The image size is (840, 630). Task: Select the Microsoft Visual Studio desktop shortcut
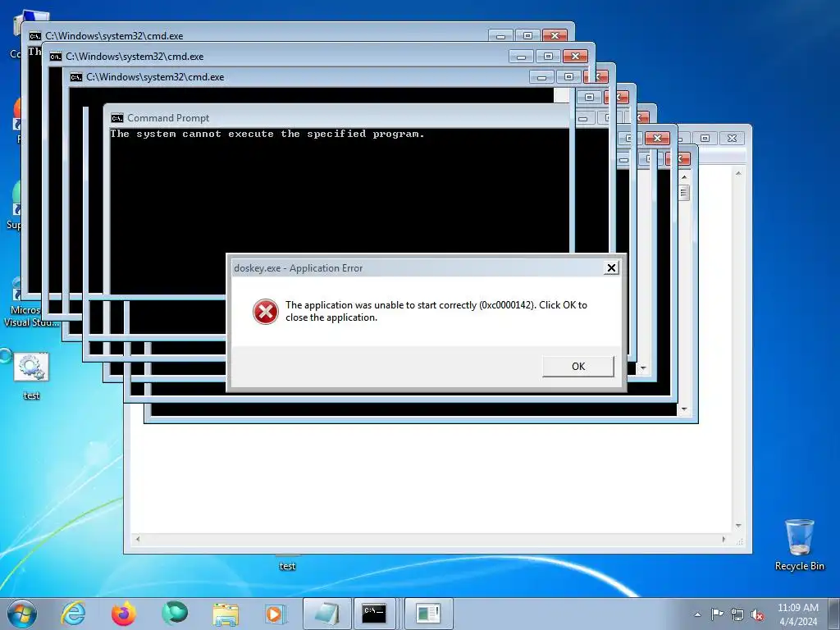pyautogui.click(x=30, y=303)
